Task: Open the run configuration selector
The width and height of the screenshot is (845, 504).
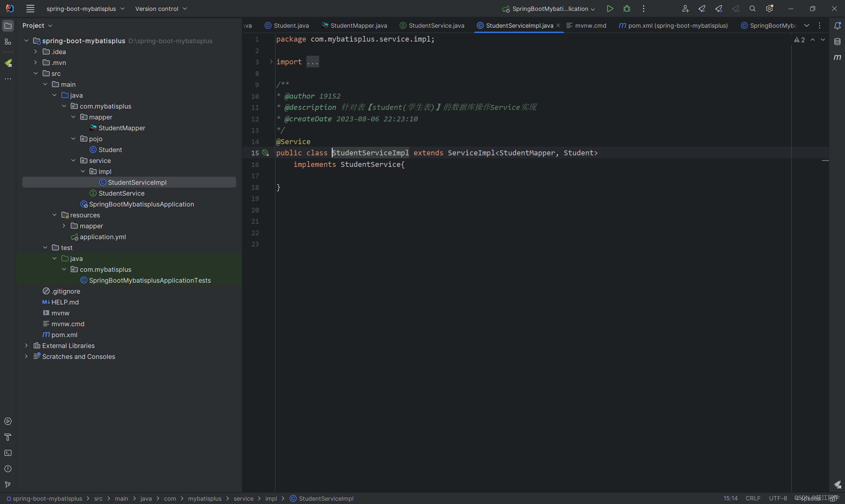Action: click(548, 9)
